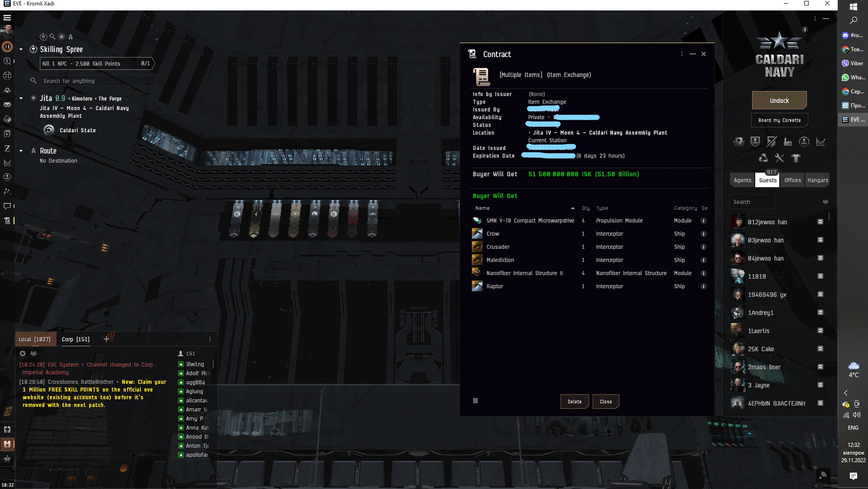Open the Contracts scroll icon in Neocom

tap(7, 221)
